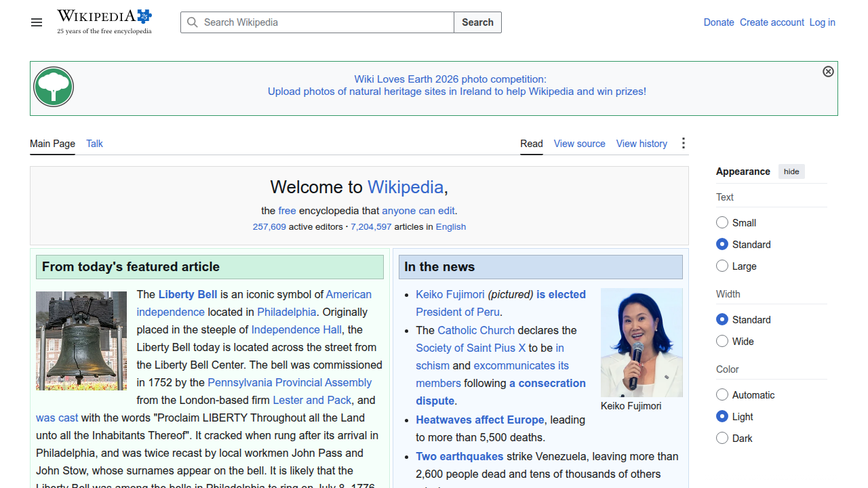This screenshot has height=488, width=868.
Task: Select Wide width option
Action: point(722,341)
